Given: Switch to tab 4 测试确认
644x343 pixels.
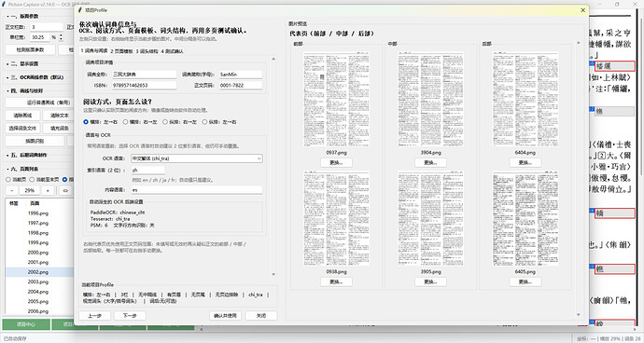Looking at the screenshot, I should 172,51.
